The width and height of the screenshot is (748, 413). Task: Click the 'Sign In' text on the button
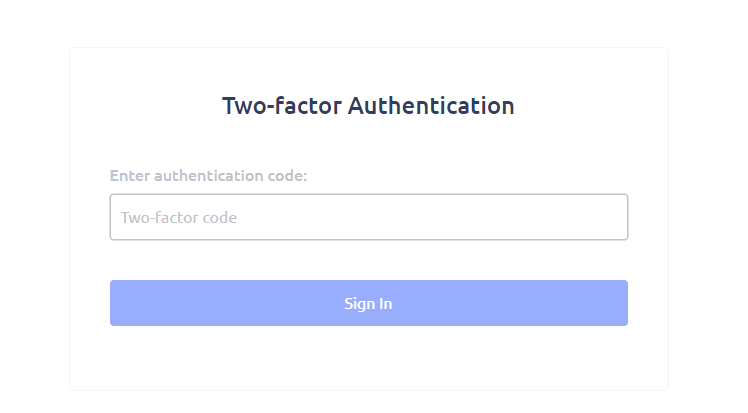(368, 304)
